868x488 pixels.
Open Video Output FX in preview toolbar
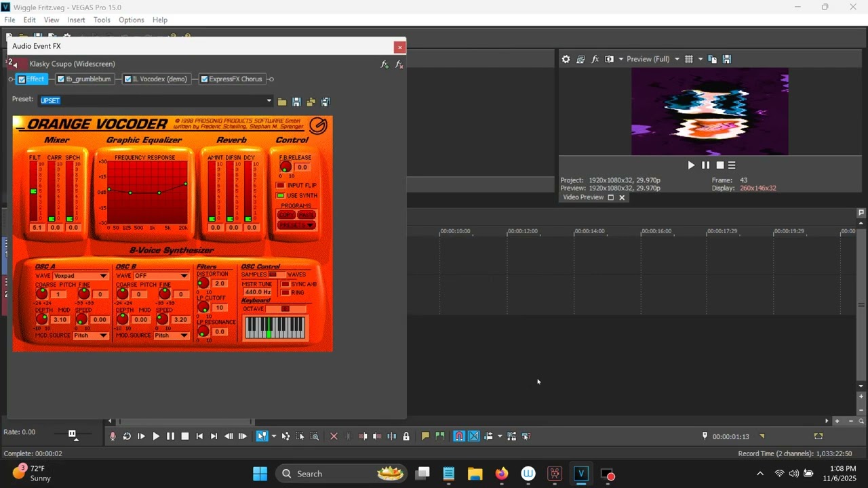pyautogui.click(x=595, y=59)
